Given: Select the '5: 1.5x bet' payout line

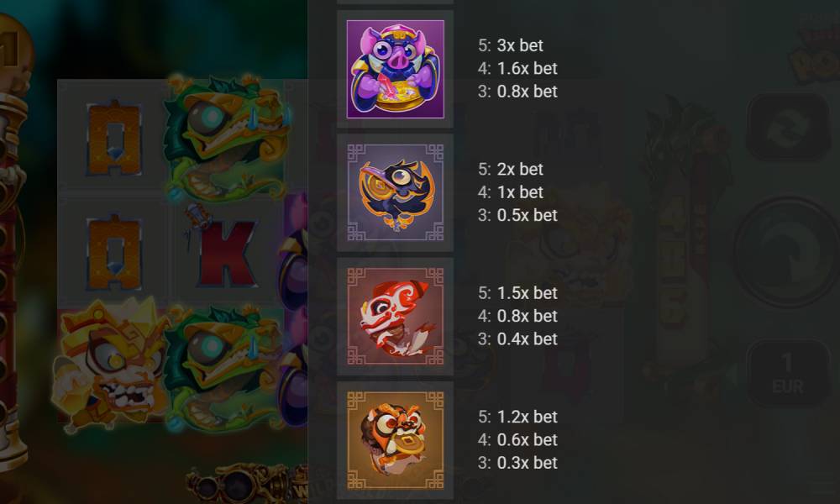Looking at the screenshot, I should 517,293.
